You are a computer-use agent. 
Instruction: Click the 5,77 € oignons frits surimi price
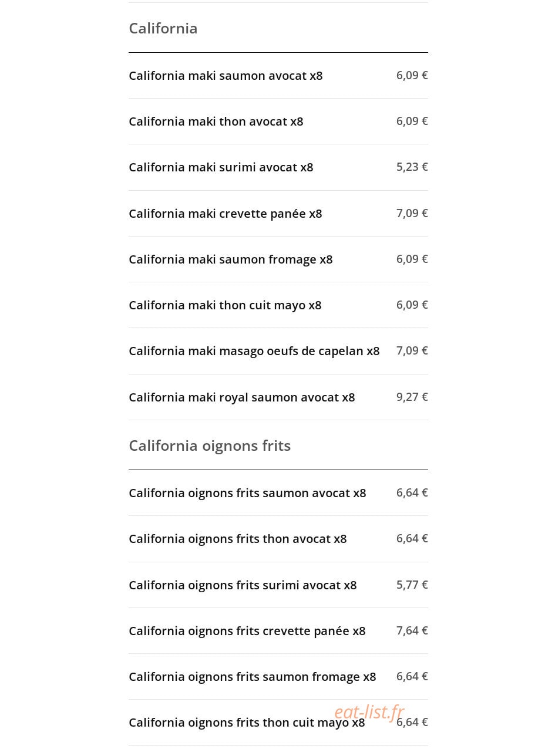(412, 585)
